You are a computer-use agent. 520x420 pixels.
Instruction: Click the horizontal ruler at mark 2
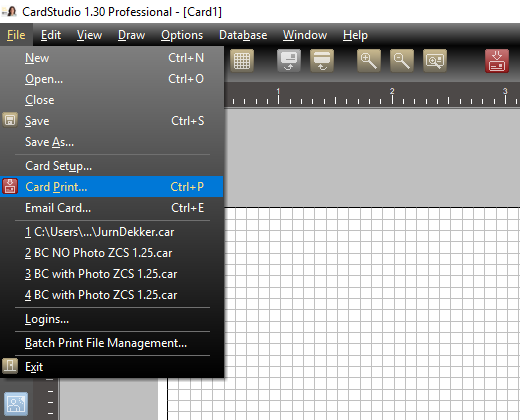point(392,97)
